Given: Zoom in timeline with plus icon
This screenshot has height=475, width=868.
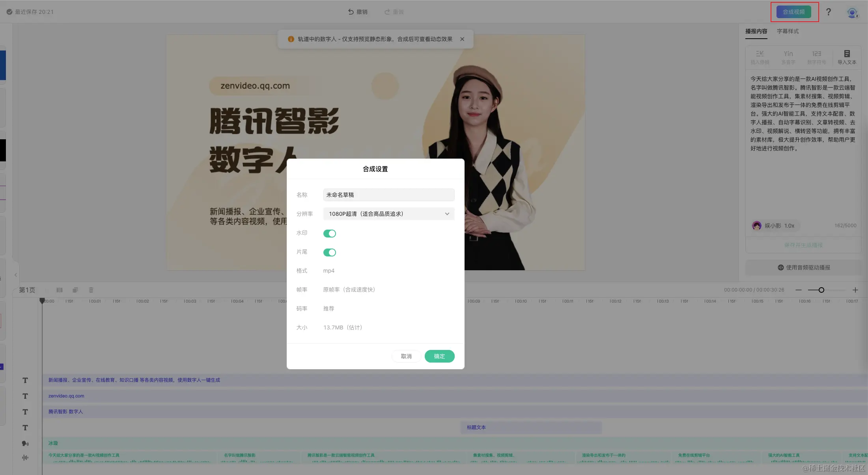Looking at the screenshot, I should coord(855,290).
